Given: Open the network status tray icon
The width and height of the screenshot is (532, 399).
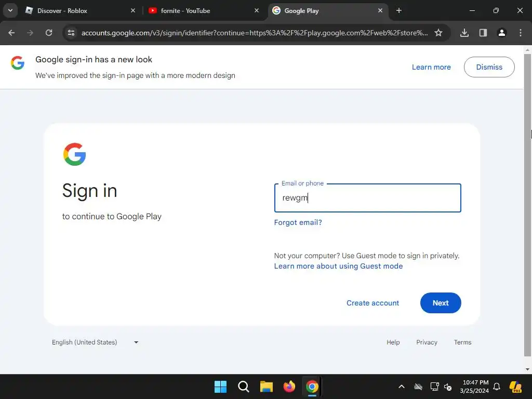Looking at the screenshot, I should pyautogui.click(x=435, y=387).
